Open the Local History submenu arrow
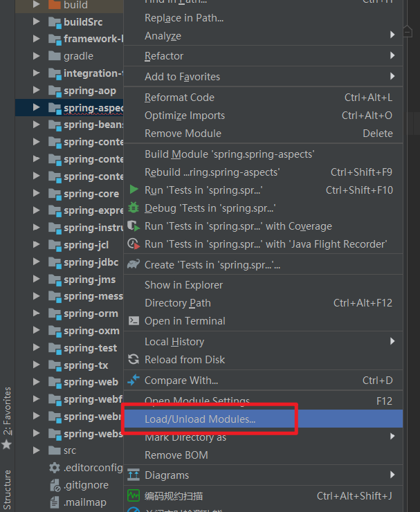The image size is (420, 512). coord(392,341)
